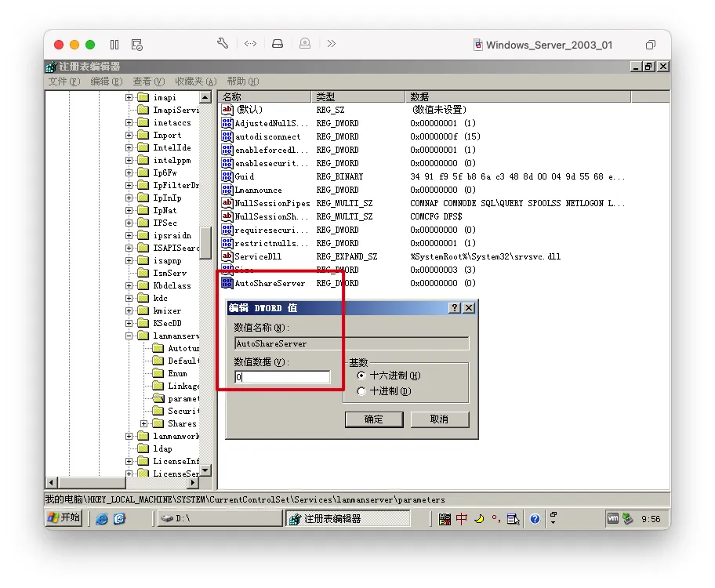Screen dimensions: 715x588
Task: Click the VMware tools tray icon
Action: click(x=613, y=519)
